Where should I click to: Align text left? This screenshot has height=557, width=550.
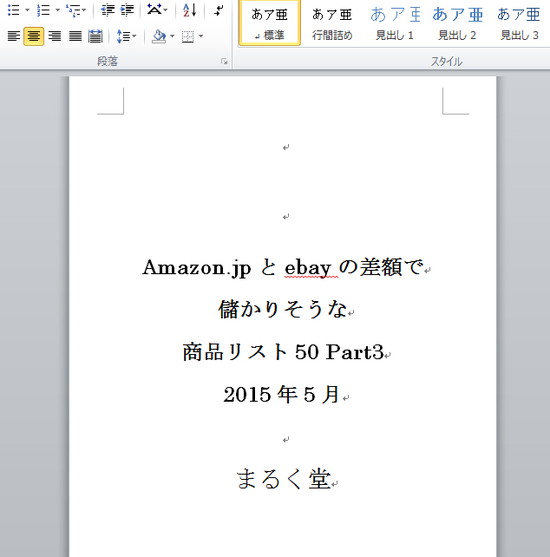tap(14, 36)
